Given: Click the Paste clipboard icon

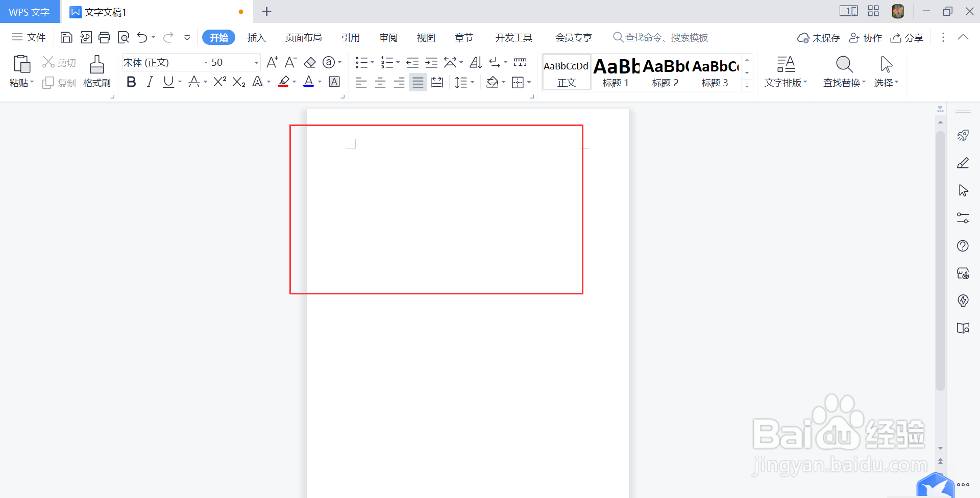Looking at the screenshot, I should coord(21,64).
